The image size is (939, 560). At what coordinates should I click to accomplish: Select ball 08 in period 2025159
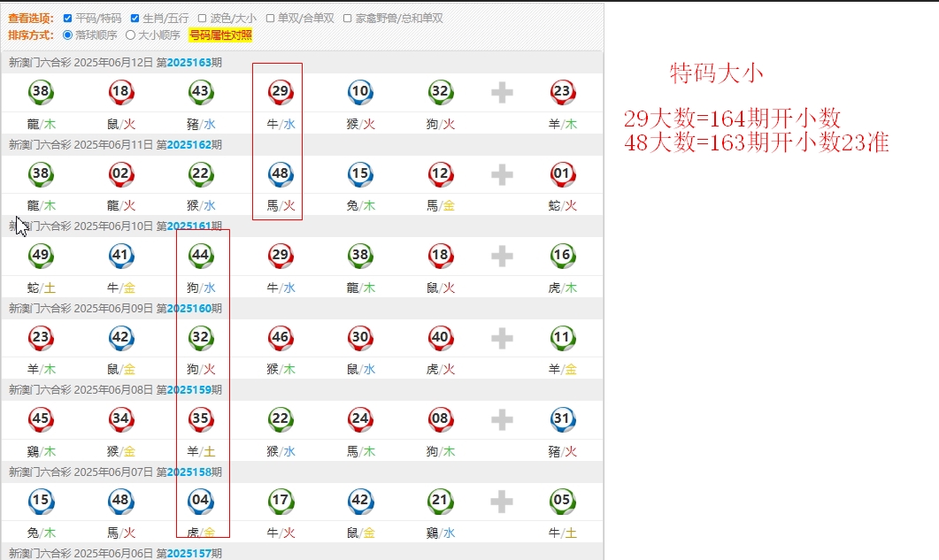[x=441, y=419]
